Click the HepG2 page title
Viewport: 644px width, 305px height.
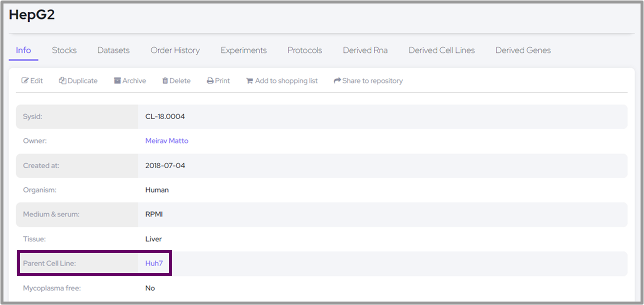pyautogui.click(x=32, y=15)
